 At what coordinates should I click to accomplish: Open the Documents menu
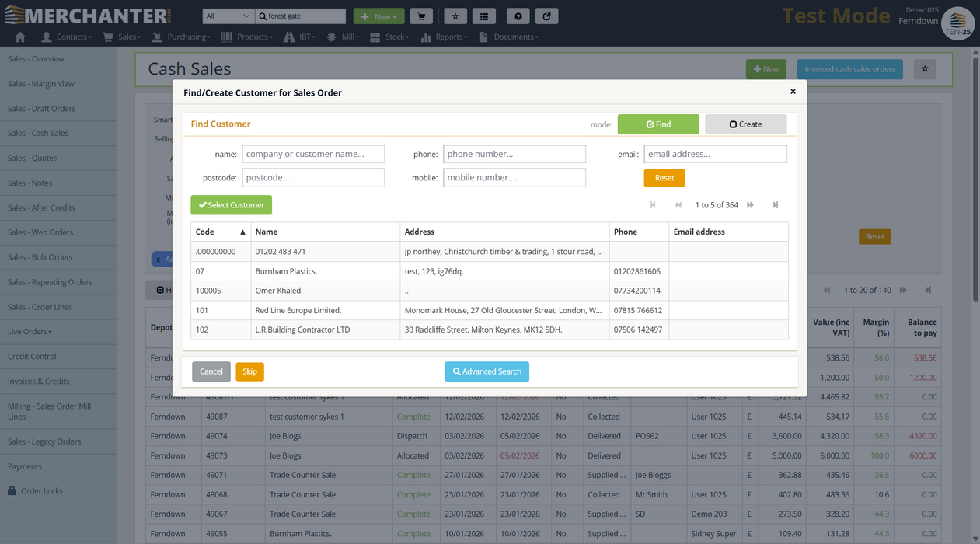tap(509, 37)
